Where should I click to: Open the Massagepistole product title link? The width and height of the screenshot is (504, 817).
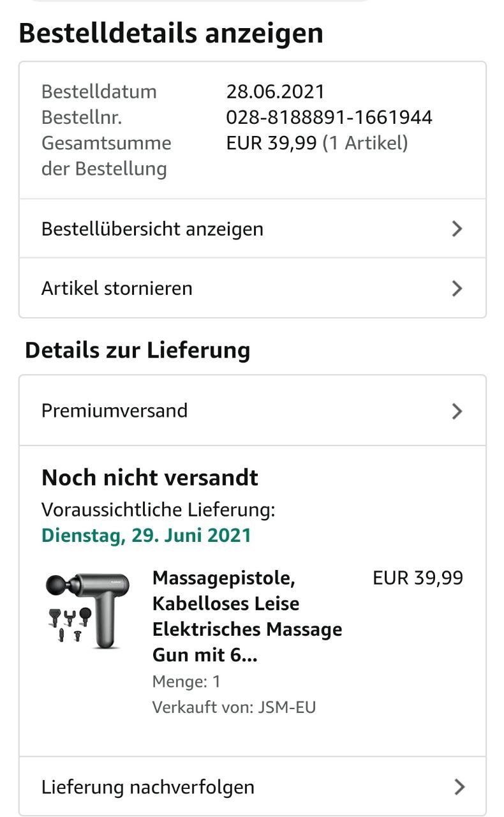(247, 617)
